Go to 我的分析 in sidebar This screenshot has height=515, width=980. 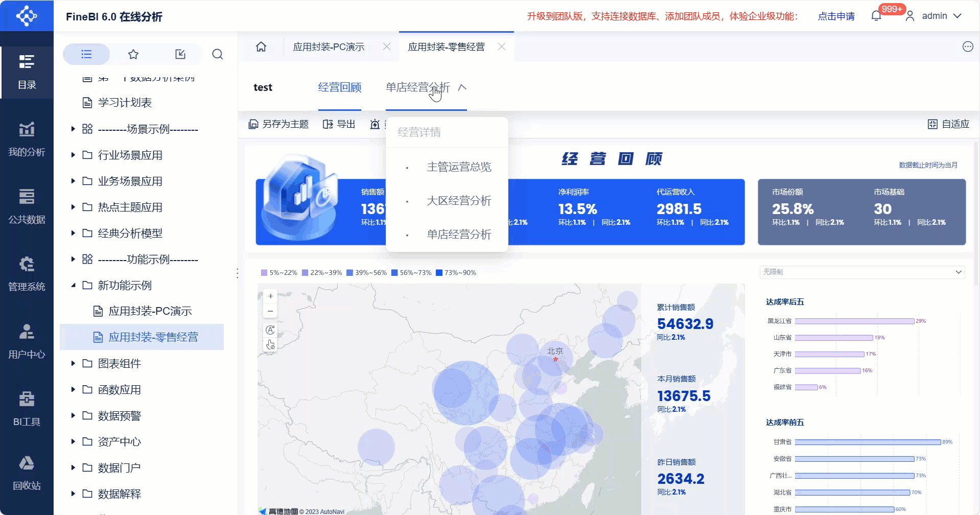point(27,139)
